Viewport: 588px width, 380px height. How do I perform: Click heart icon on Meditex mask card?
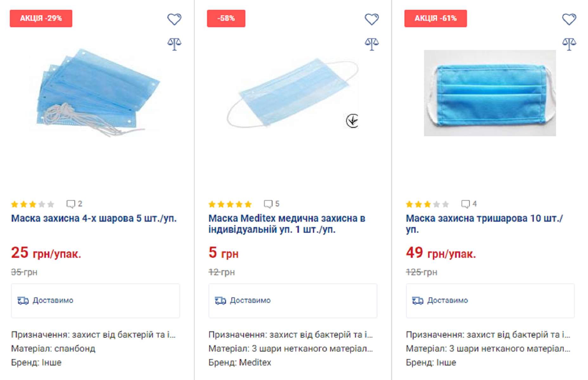click(372, 19)
